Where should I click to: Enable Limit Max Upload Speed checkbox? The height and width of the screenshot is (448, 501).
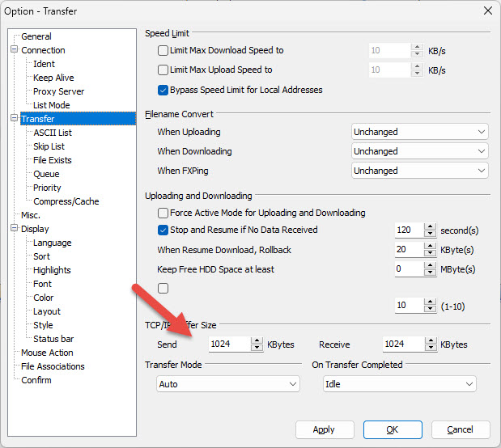pyautogui.click(x=163, y=70)
